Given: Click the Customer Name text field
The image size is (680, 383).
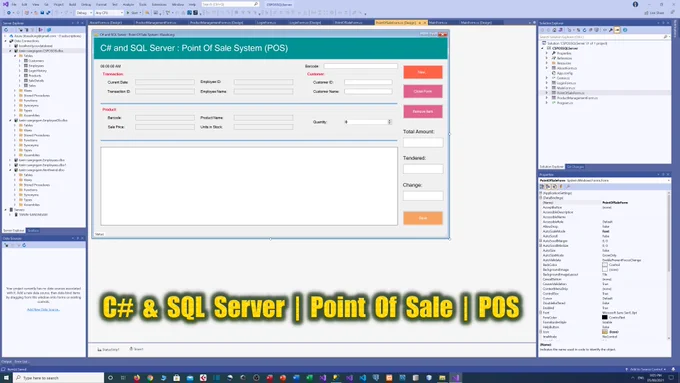Looking at the screenshot, I should tap(368, 92).
